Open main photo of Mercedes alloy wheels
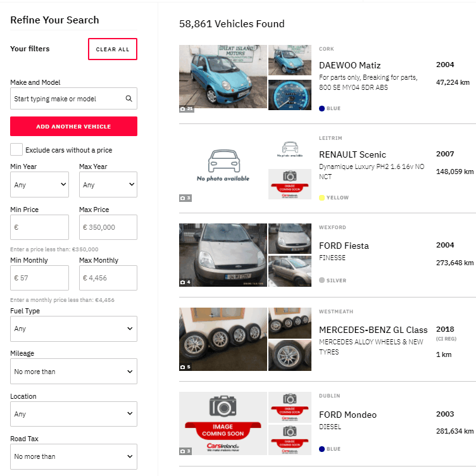 [x=223, y=339]
